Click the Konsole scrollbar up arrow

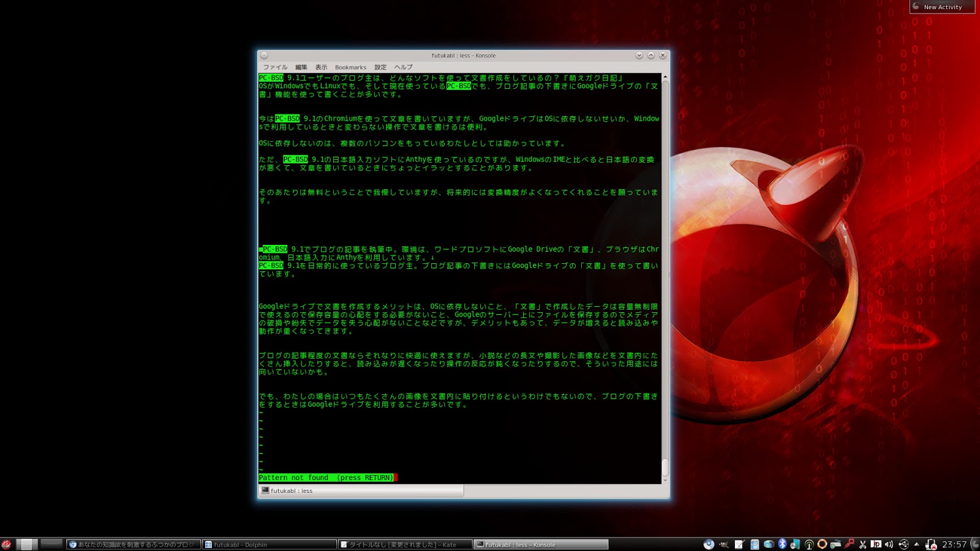[665, 77]
